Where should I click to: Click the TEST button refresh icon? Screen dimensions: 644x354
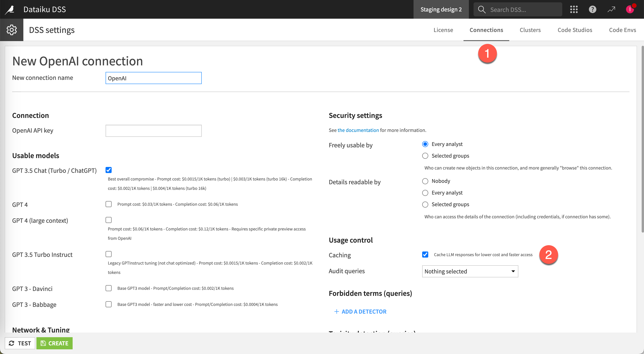(x=12, y=343)
